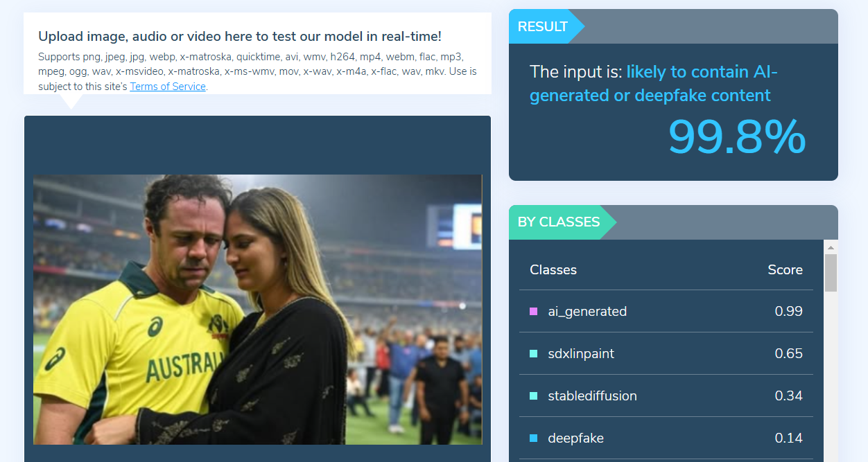Click the stablediffusion class label
The width and height of the screenshot is (868, 462).
(592, 396)
